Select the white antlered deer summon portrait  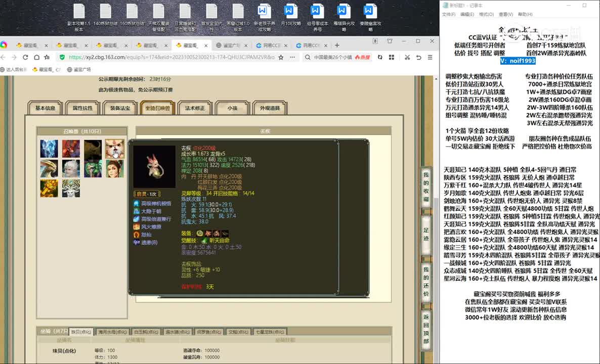coord(71,188)
